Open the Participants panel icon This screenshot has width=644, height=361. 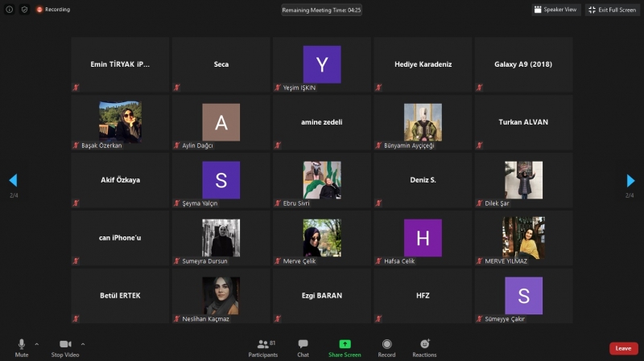(262, 344)
